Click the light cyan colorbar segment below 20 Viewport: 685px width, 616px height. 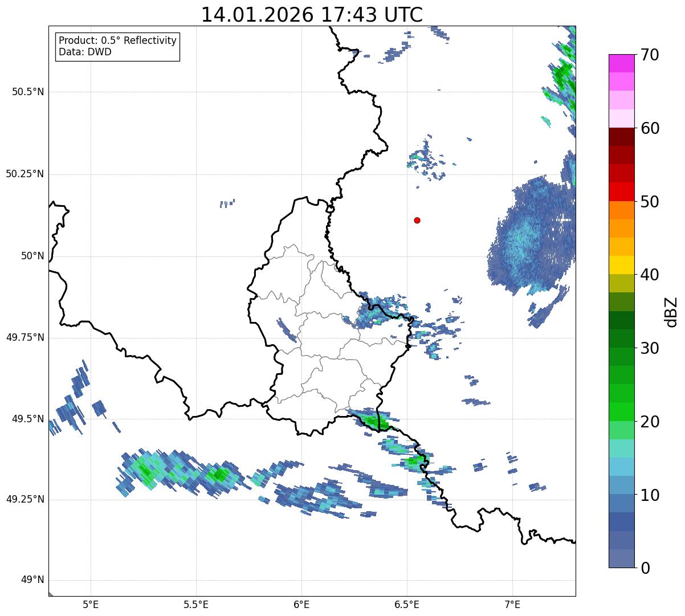click(621, 448)
